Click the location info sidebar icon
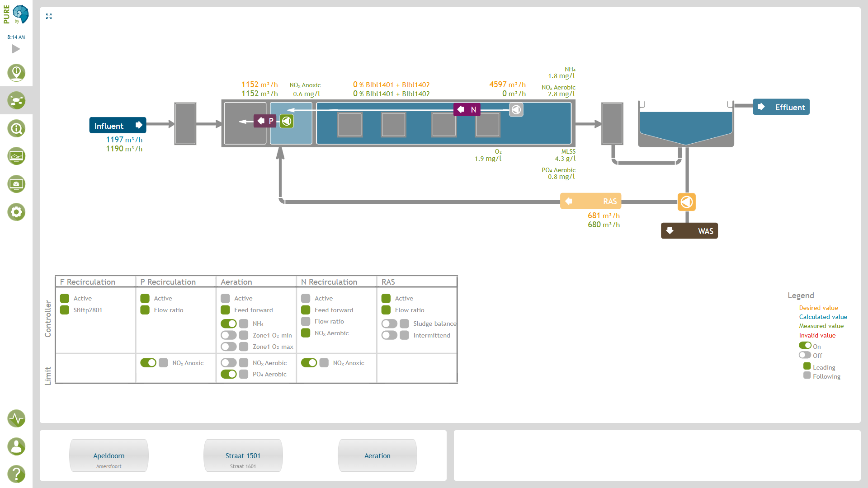This screenshot has width=868, height=488. point(16,72)
